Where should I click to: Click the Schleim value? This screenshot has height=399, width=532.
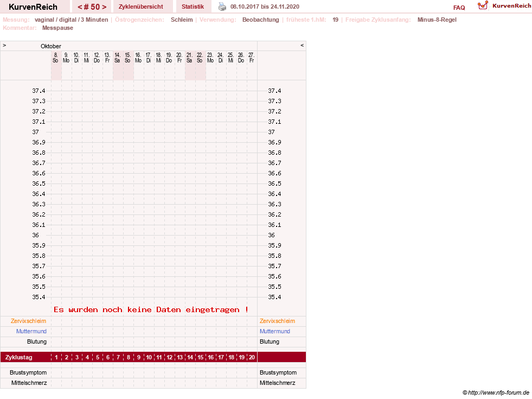coord(182,20)
